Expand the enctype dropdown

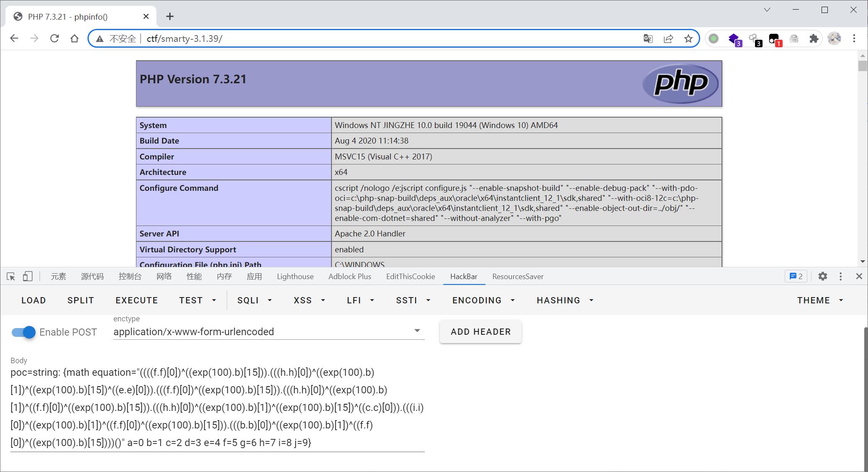point(417,331)
